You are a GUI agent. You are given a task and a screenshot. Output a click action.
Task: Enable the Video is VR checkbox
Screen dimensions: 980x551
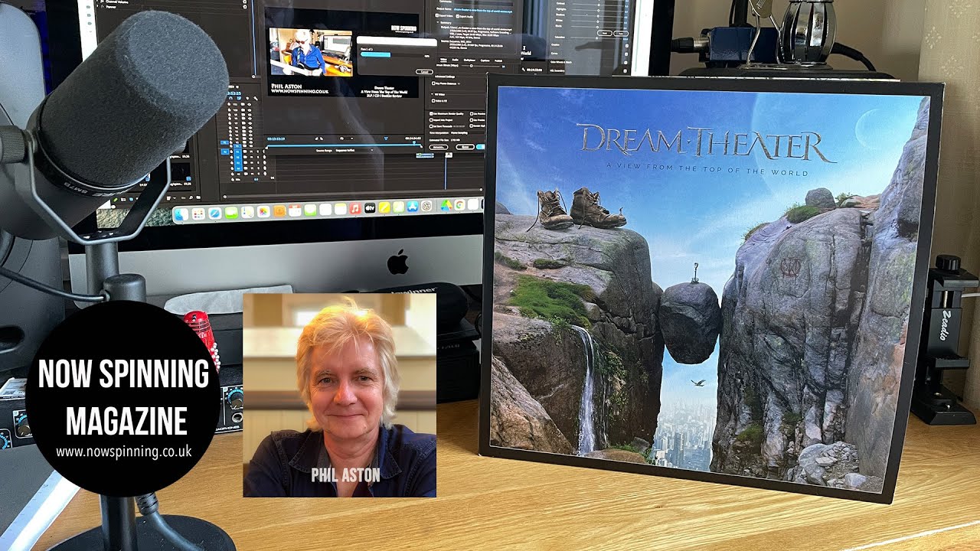pyautogui.click(x=433, y=100)
